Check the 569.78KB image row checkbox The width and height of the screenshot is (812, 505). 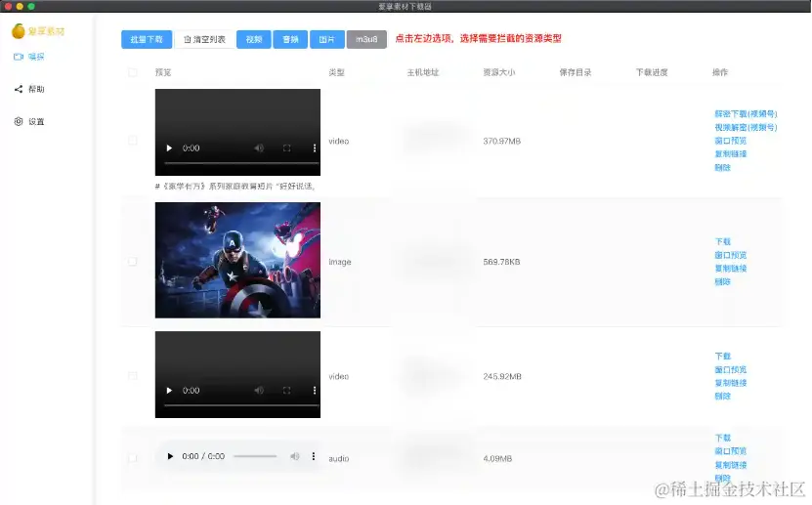click(133, 262)
